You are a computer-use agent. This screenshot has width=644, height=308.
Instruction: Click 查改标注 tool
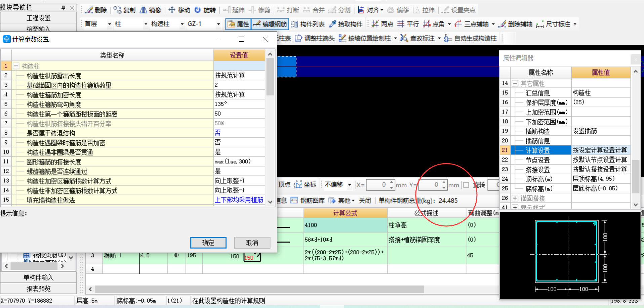[x=417, y=38]
